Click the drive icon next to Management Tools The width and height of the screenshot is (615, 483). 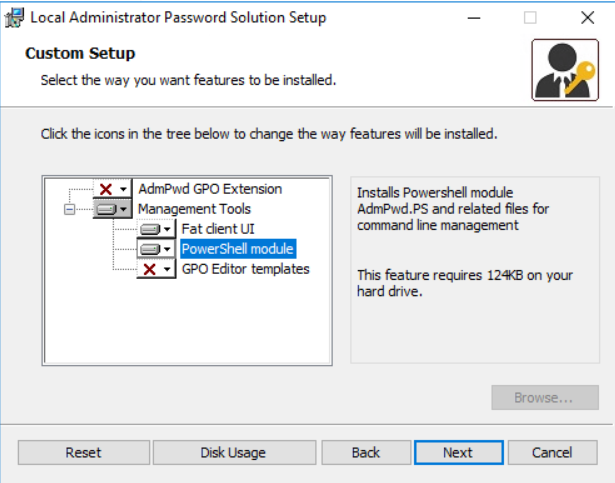pyautogui.click(x=107, y=209)
